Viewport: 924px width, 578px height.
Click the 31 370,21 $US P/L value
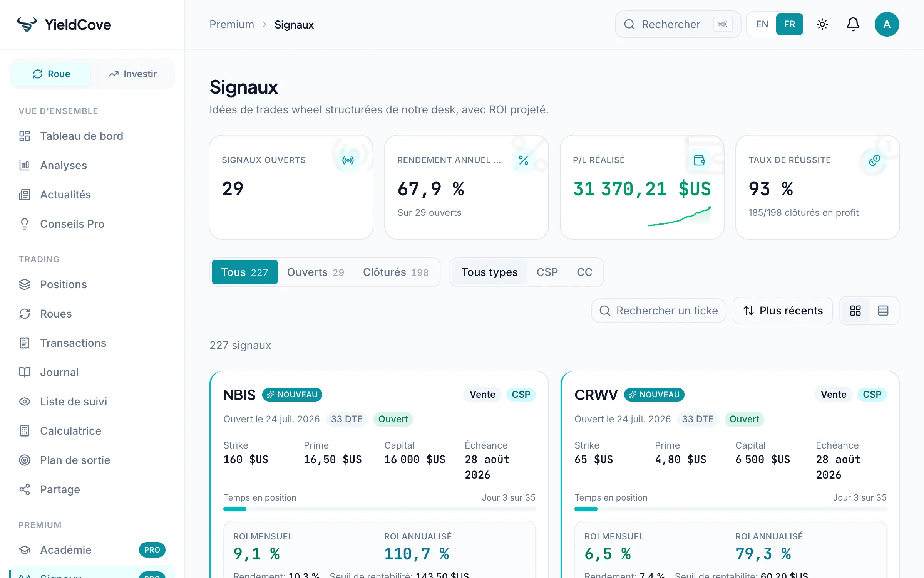coord(642,189)
